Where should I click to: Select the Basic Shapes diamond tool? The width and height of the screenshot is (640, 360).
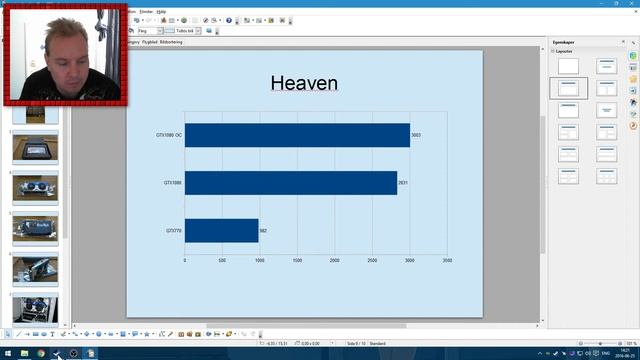(x=87, y=334)
